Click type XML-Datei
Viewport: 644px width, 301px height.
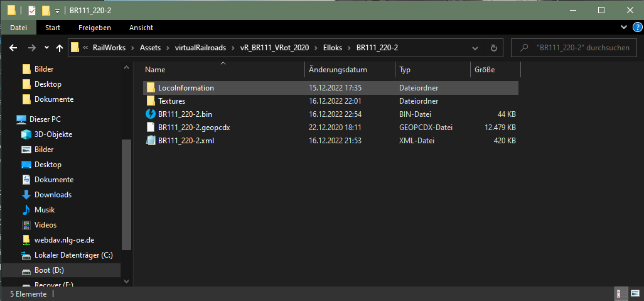pos(416,140)
